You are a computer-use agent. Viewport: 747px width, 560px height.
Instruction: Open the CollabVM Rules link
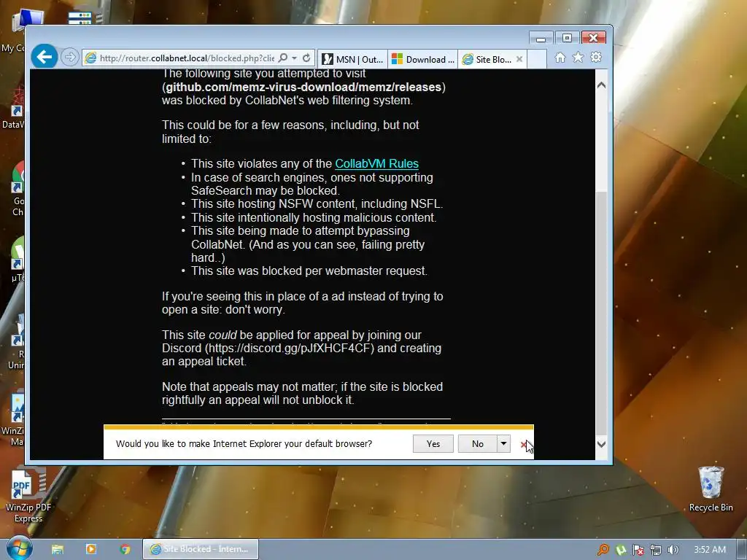[x=377, y=163]
